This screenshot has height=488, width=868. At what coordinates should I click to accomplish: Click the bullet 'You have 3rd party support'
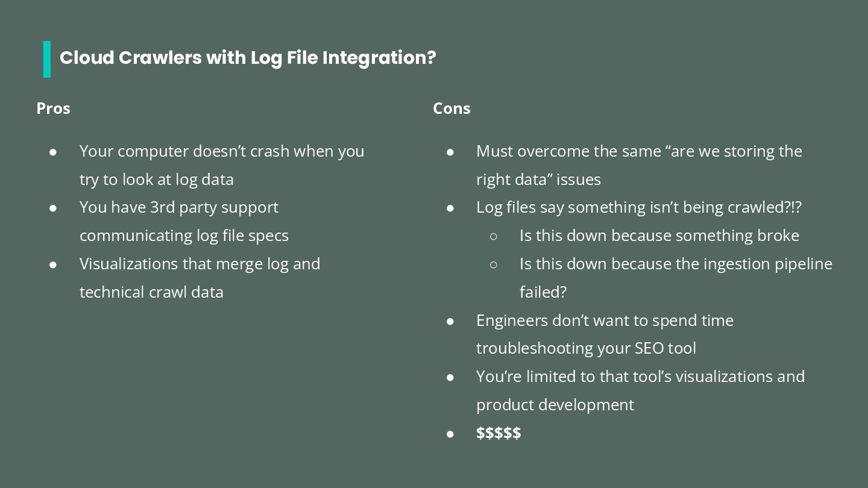pyautogui.click(x=179, y=207)
